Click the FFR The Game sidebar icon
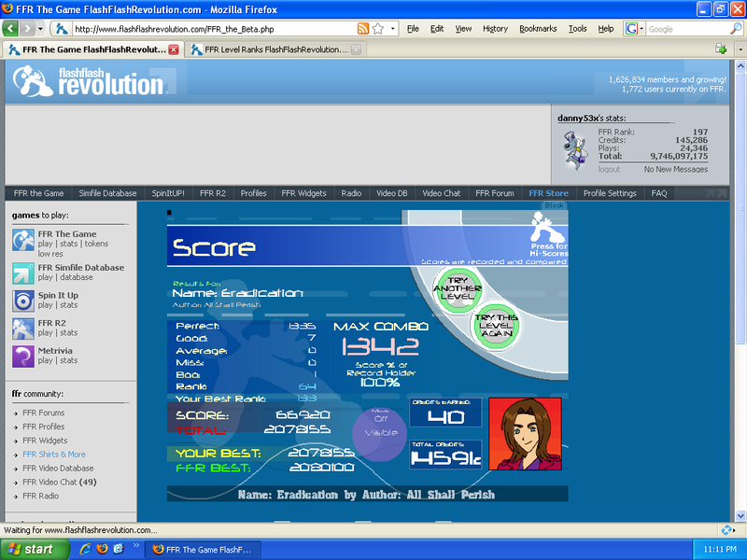This screenshot has height=560, width=747. pyautogui.click(x=23, y=240)
